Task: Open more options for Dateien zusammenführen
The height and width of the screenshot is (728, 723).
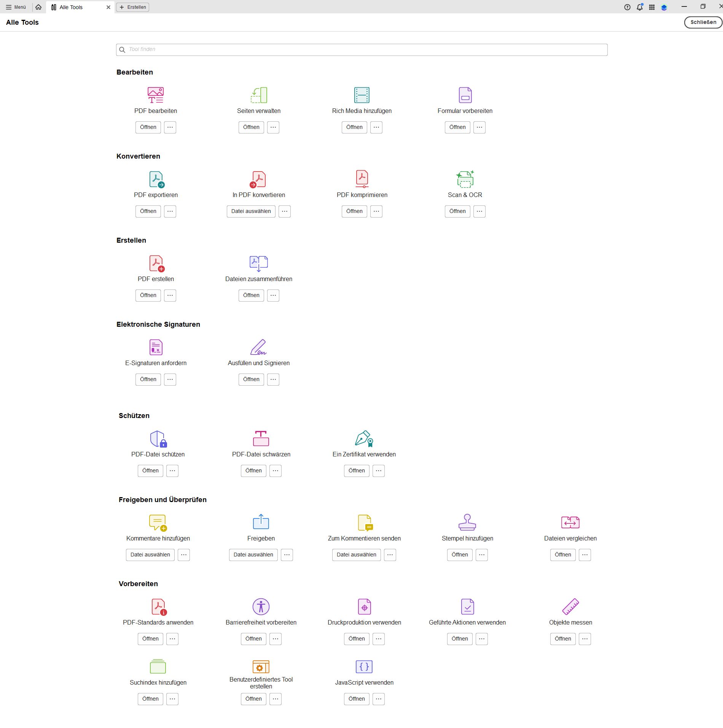Action: tap(273, 296)
